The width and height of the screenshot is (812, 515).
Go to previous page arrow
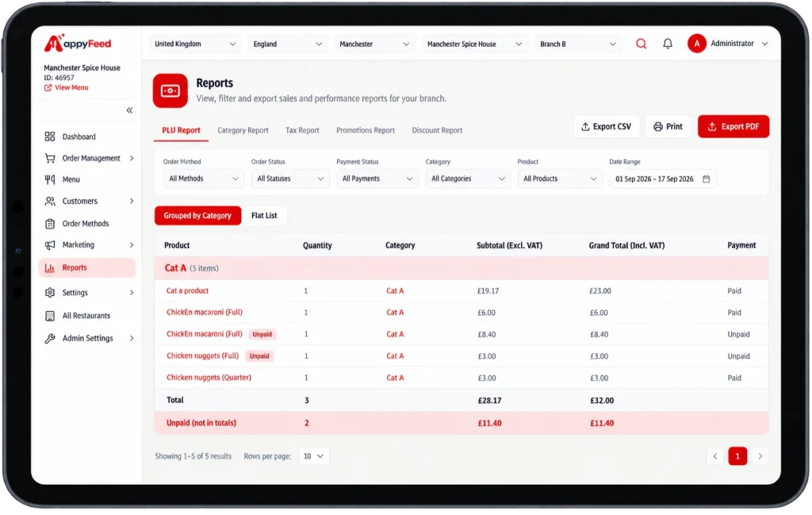point(715,456)
